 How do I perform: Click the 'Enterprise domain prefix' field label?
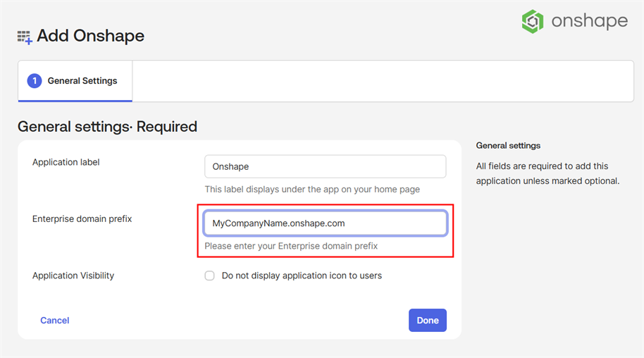click(x=82, y=219)
